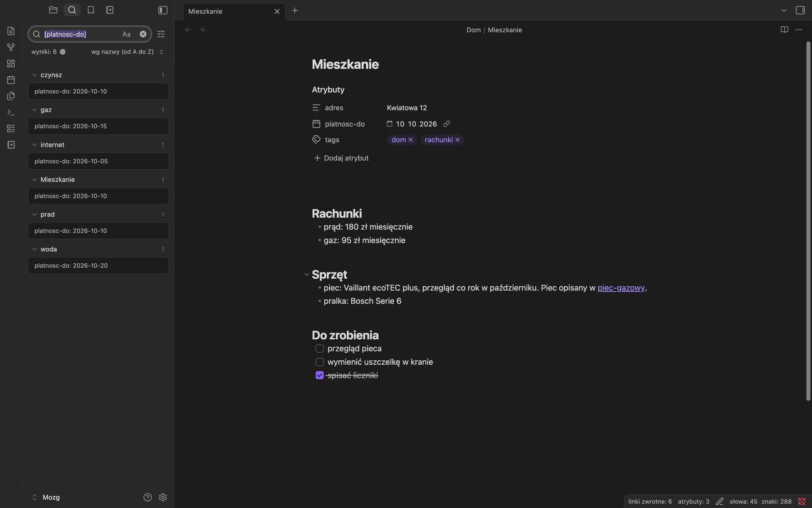Toggle right sidebar panel icon
The width and height of the screenshot is (812, 508).
coord(800,10)
